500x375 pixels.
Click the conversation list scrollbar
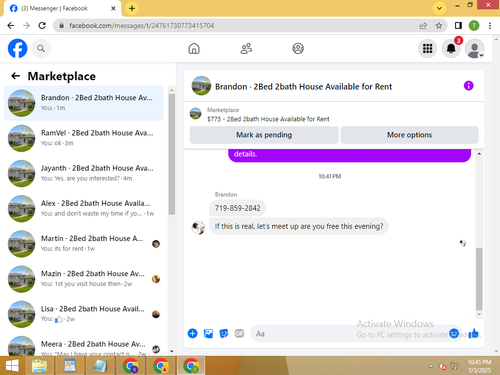[x=171, y=154]
